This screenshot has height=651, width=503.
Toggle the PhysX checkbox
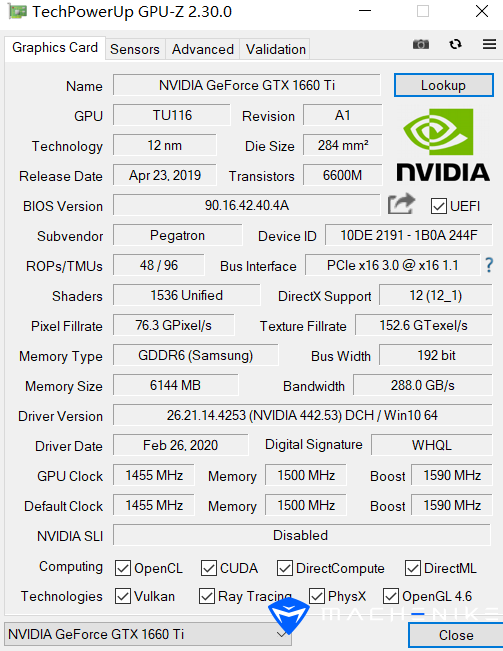pyautogui.click(x=317, y=596)
